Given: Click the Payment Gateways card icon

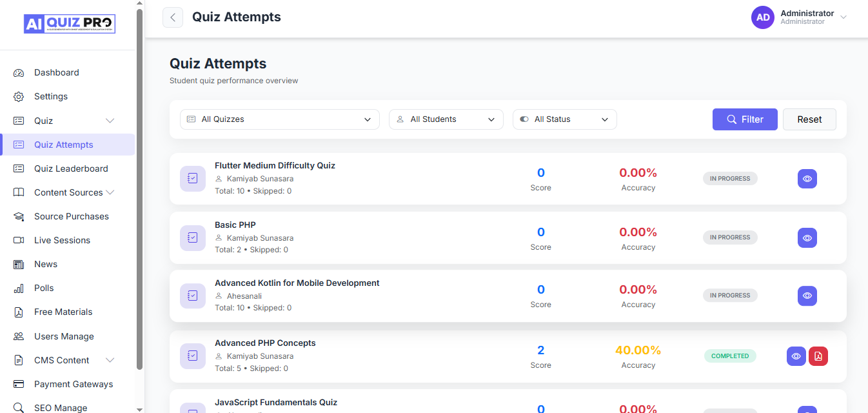Looking at the screenshot, I should pos(19,384).
